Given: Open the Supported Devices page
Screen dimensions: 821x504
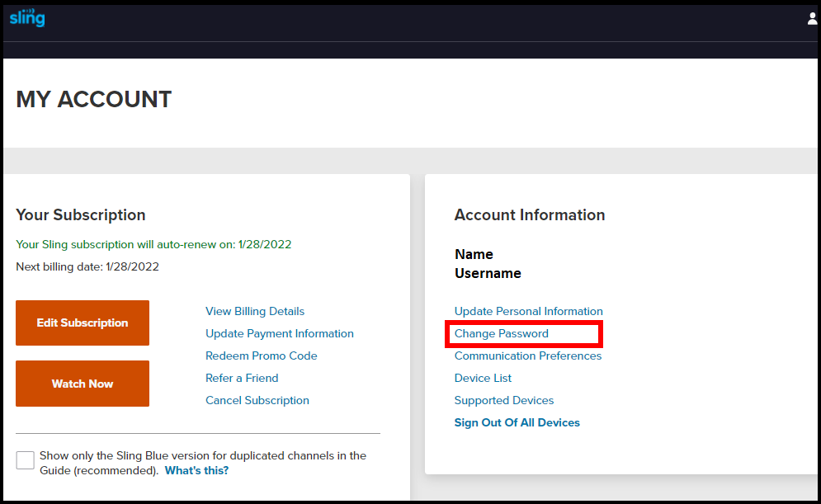Looking at the screenshot, I should (x=504, y=400).
